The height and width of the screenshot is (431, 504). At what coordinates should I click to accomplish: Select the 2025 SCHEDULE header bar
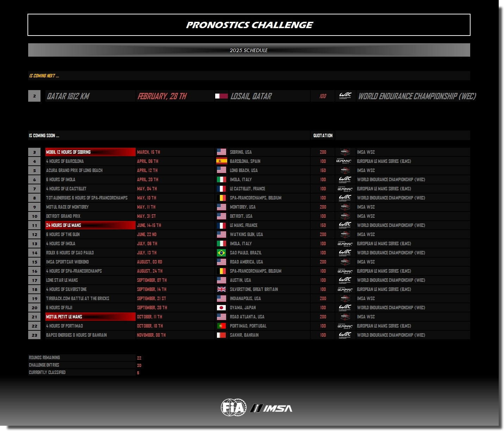(x=249, y=50)
